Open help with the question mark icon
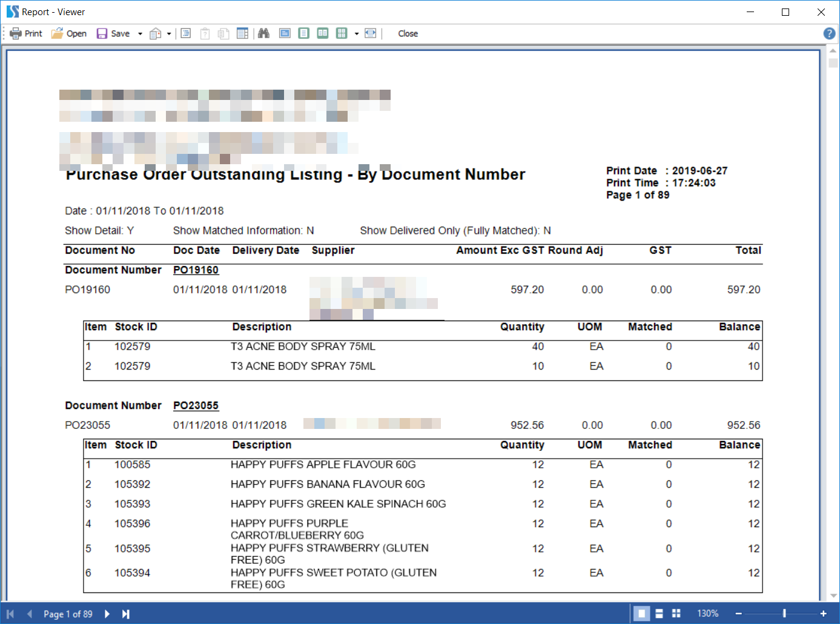840x624 pixels. (829, 33)
